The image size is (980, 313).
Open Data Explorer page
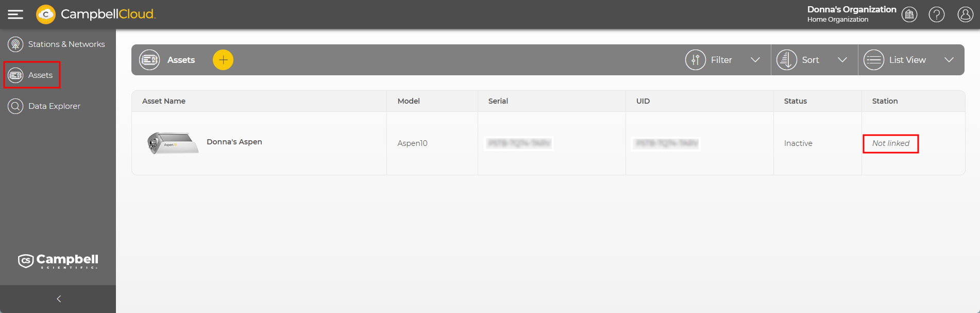coord(54,106)
